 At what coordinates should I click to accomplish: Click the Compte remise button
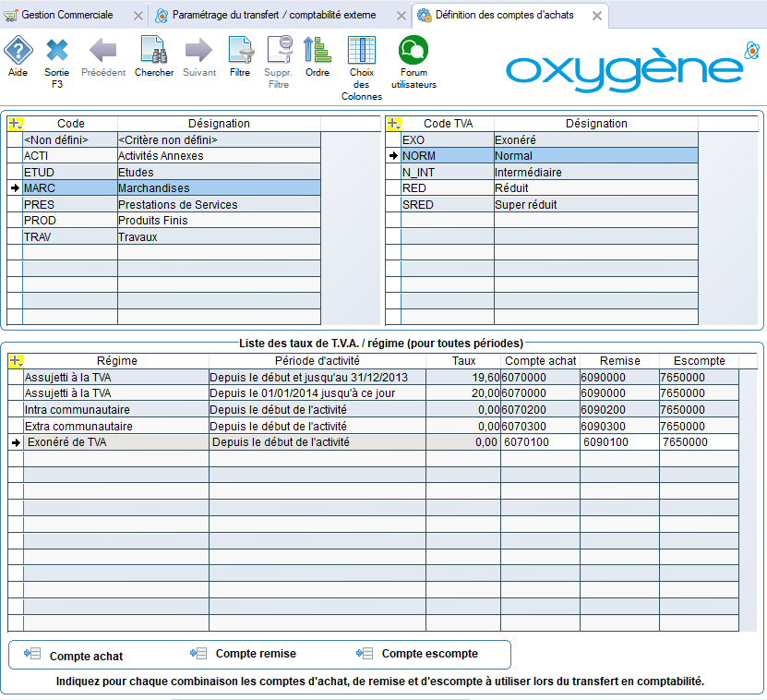coord(244,654)
